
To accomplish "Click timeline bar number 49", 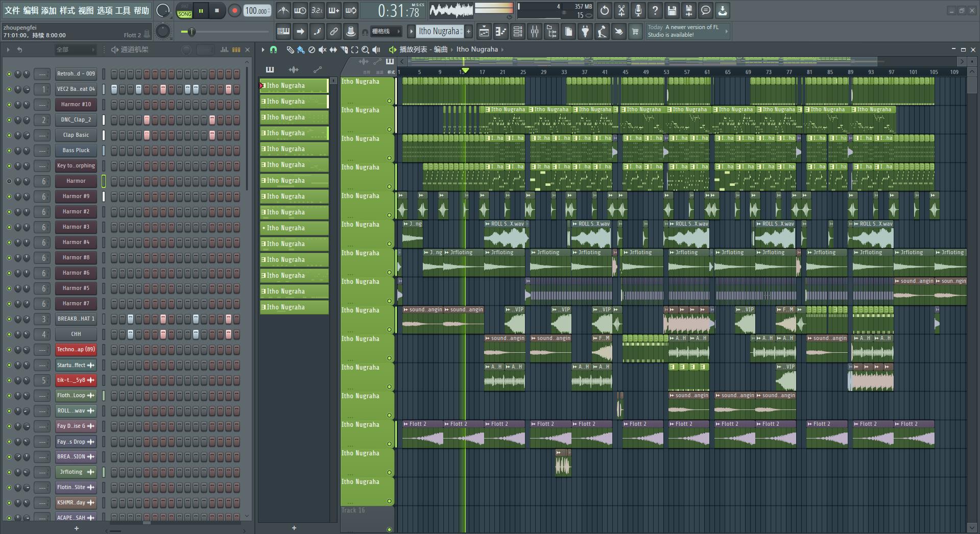I will (x=646, y=72).
